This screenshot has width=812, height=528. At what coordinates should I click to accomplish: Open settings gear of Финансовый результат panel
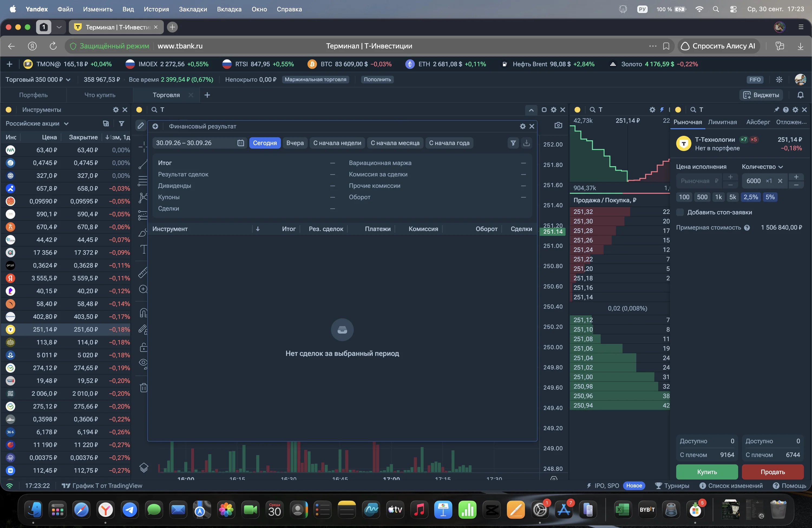coord(523,126)
